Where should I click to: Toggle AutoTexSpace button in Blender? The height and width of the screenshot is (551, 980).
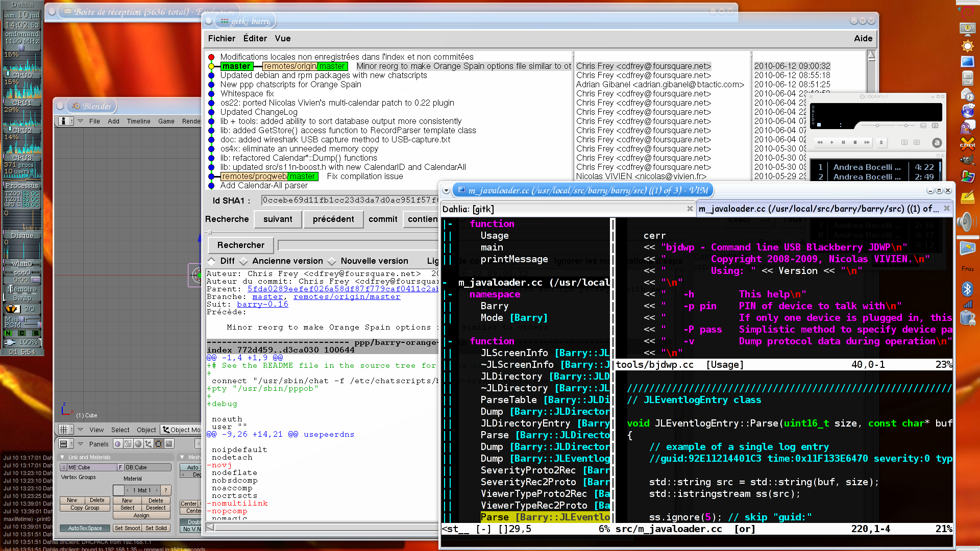85,528
